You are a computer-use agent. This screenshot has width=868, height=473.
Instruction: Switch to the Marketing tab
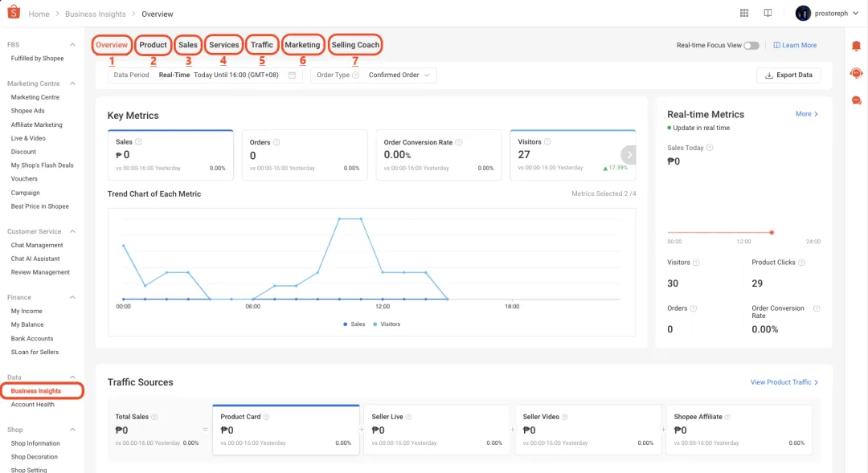[x=302, y=45]
